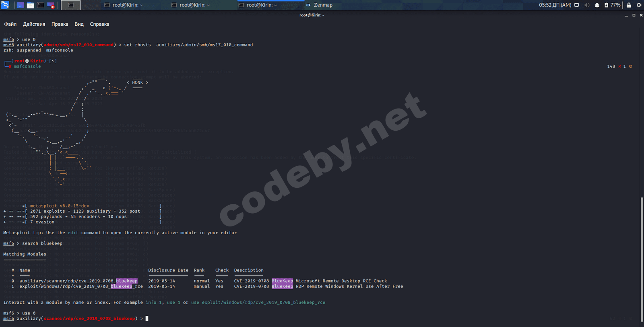Open the Действия menu
This screenshot has height=327, width=644.
(34, 24)
